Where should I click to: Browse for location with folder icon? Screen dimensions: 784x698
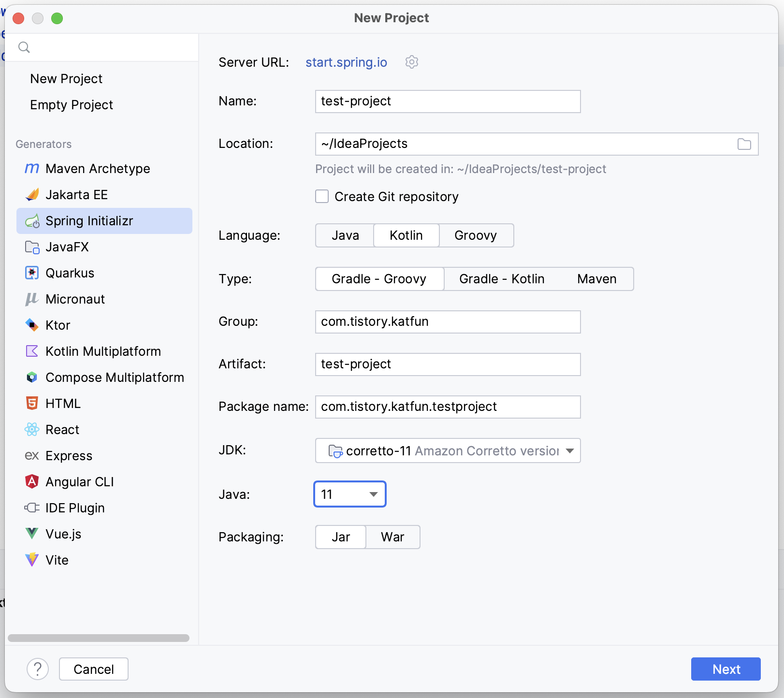point(744,144)
